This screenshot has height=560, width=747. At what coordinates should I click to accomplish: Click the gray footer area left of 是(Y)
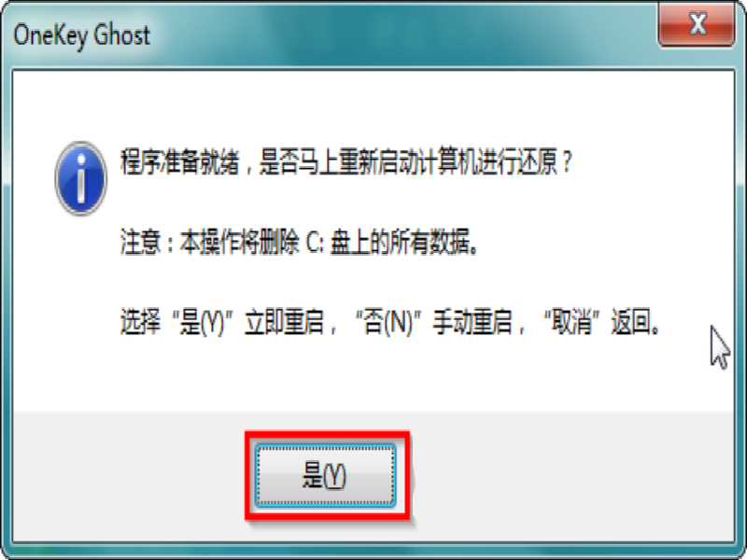129,476
